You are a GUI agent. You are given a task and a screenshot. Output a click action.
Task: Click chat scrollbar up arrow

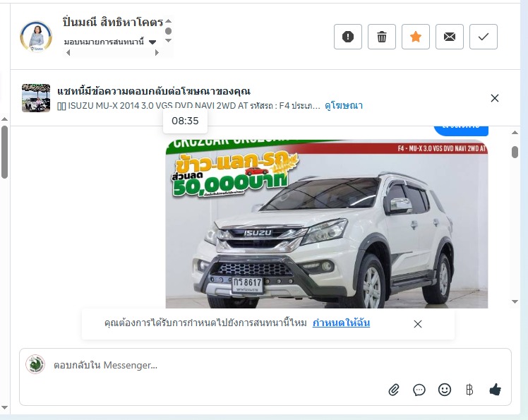tap(515, 133)
